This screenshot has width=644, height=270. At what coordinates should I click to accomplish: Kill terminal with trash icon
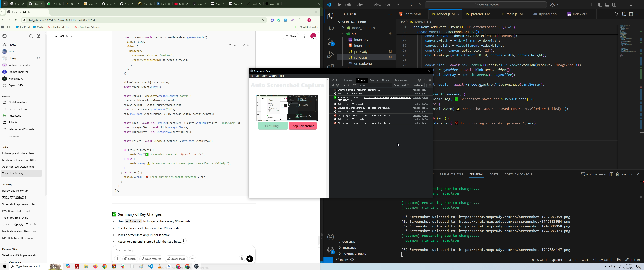617,174
